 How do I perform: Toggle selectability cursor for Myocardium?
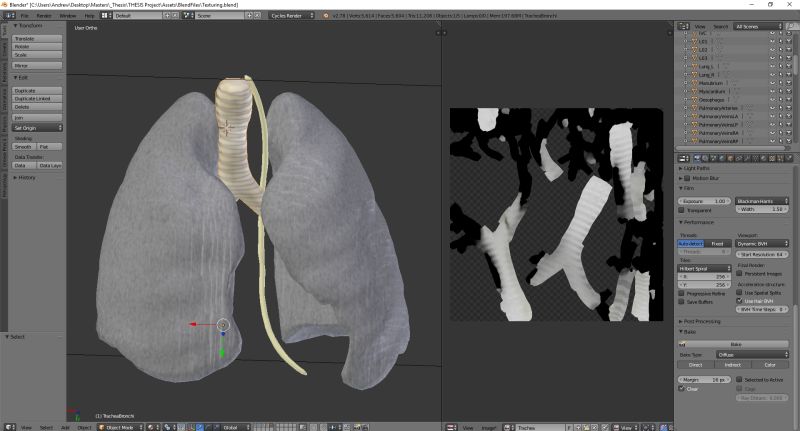coord(781,91)
